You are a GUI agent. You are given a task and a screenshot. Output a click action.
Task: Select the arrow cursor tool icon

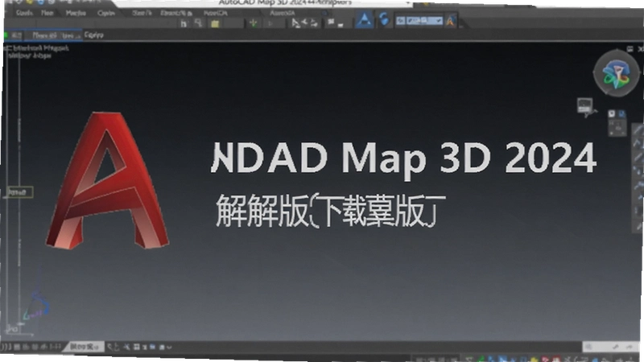tap(295, 23)
